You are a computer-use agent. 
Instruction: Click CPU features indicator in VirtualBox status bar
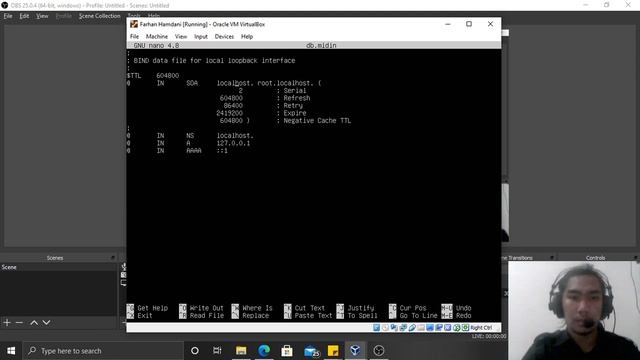448,327
